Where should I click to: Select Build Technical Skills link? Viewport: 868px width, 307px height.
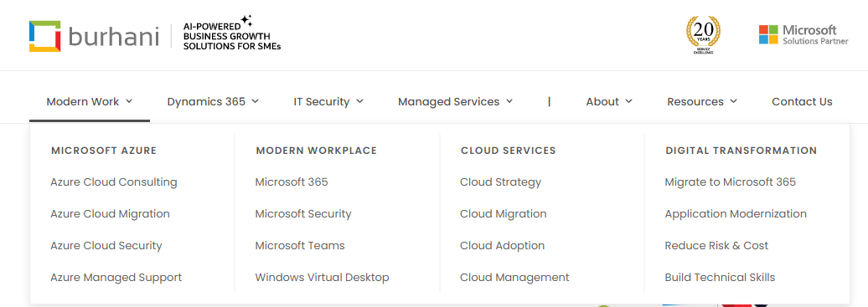[721, 277]
